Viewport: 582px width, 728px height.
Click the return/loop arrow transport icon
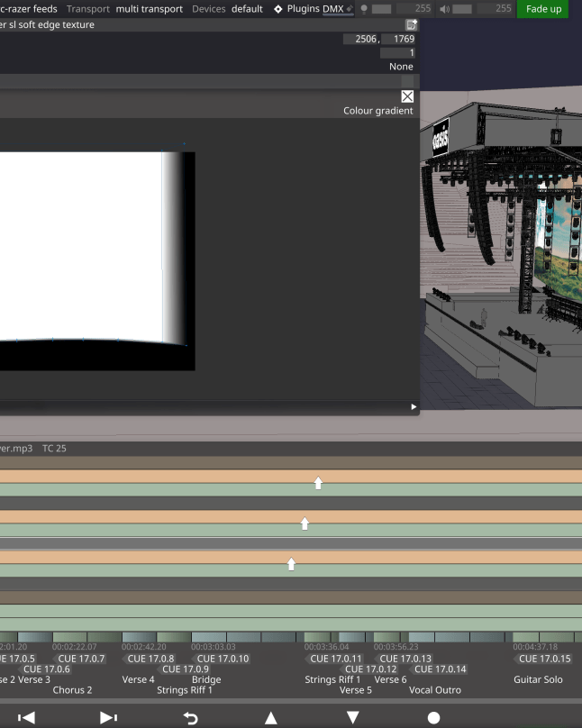click(x=190, y=718)
